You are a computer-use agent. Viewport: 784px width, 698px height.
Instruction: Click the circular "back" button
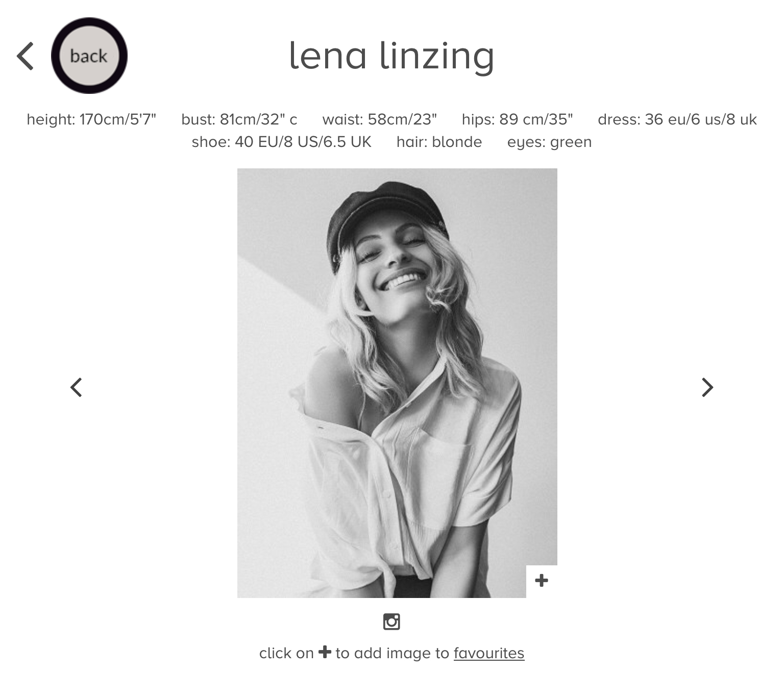coord(89,56)
